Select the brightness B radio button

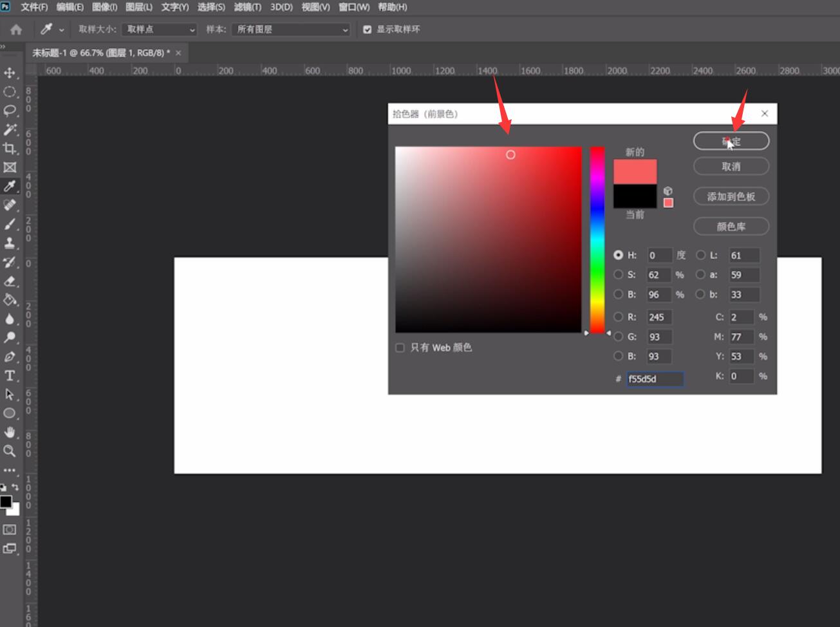click(x=618, y=294)
